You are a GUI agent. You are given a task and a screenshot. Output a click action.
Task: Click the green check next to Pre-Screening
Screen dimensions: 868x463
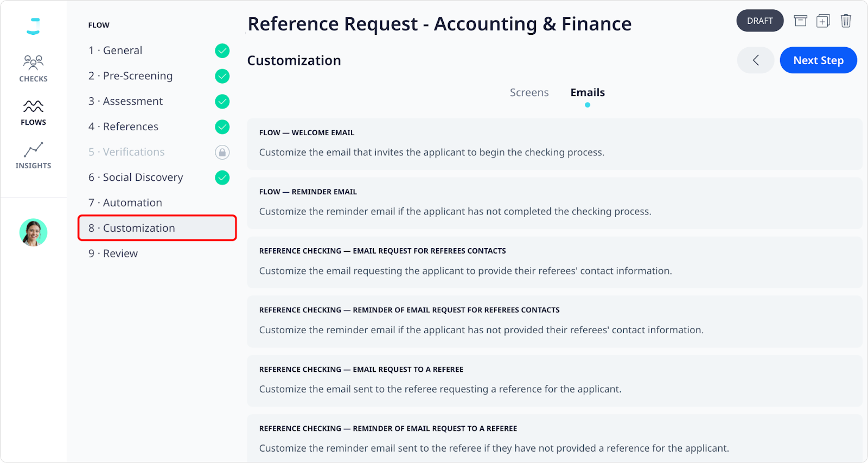222,76
